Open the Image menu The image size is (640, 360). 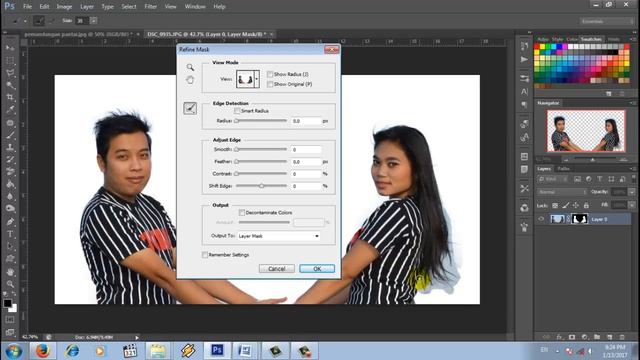tap(64, 7)
